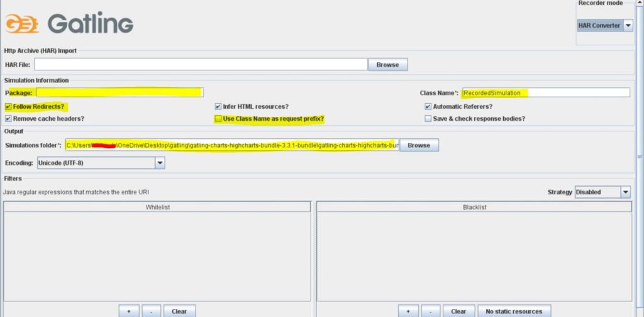Enable Use Class Name as request prefix

point(218,118)
